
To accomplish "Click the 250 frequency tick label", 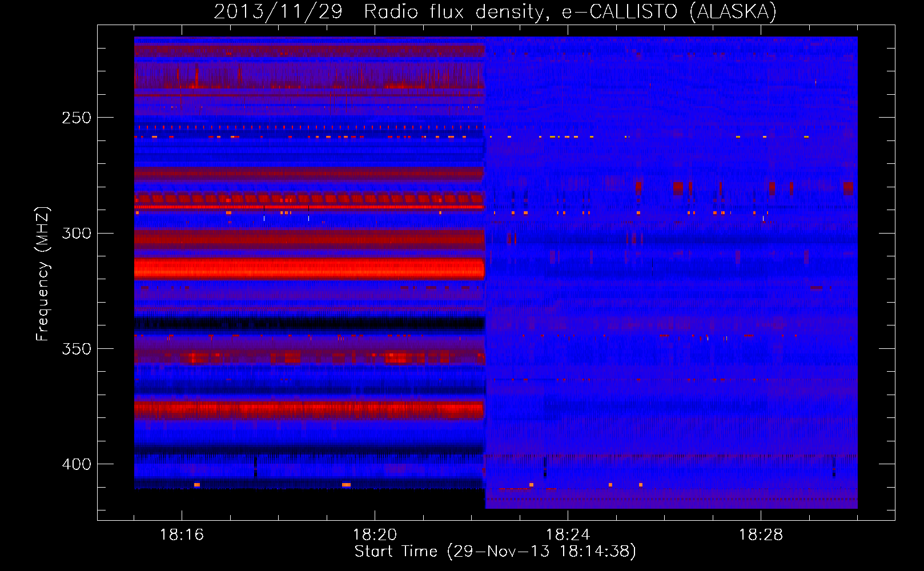I will 77,118.
